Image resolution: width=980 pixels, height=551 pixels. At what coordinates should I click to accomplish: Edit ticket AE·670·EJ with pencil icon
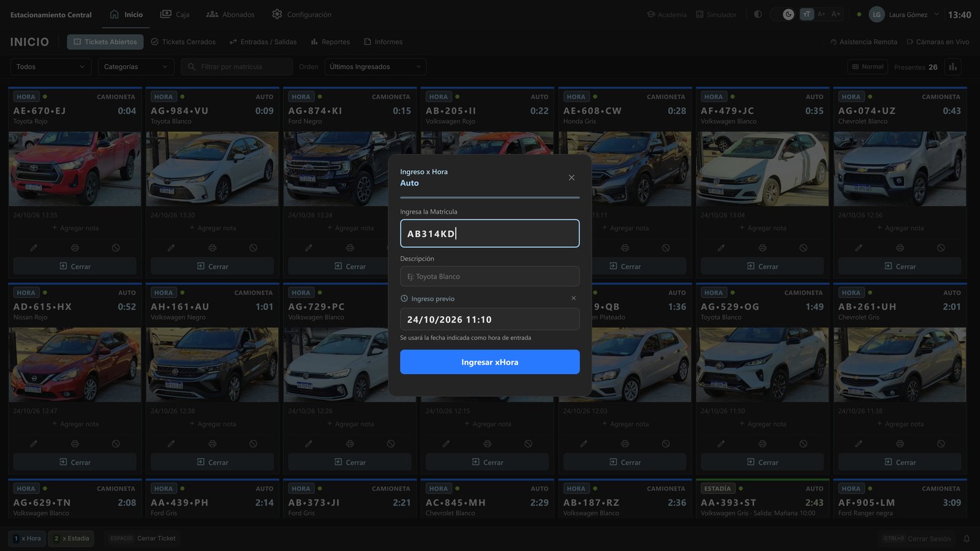point(34,248)
